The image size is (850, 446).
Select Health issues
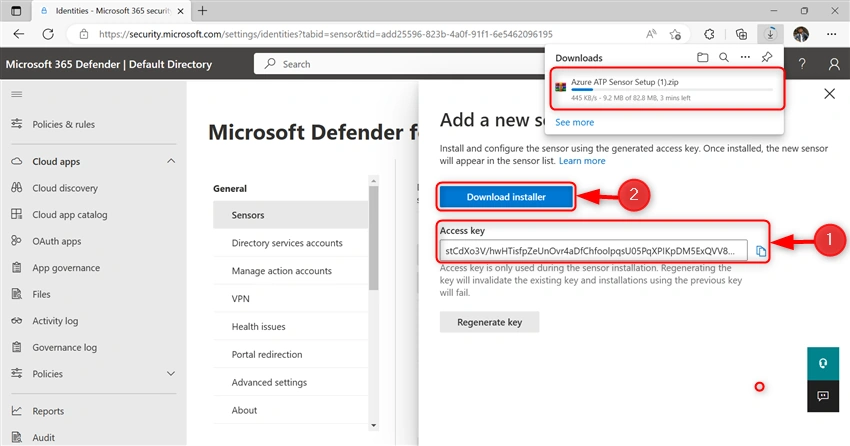coord(290,327)
